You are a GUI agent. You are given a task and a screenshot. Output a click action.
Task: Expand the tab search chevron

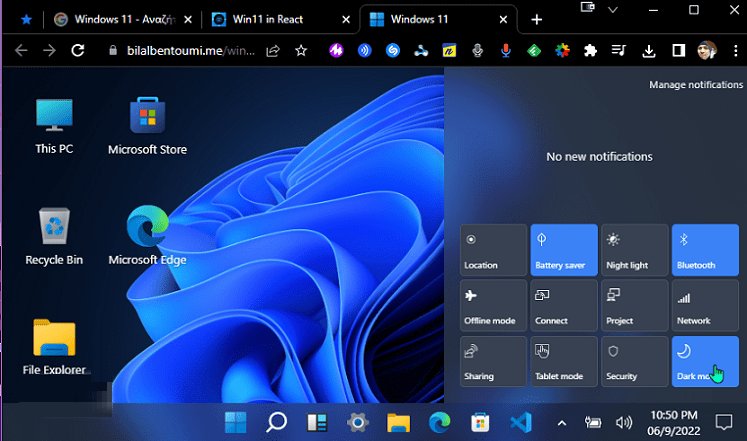point(613,10)
